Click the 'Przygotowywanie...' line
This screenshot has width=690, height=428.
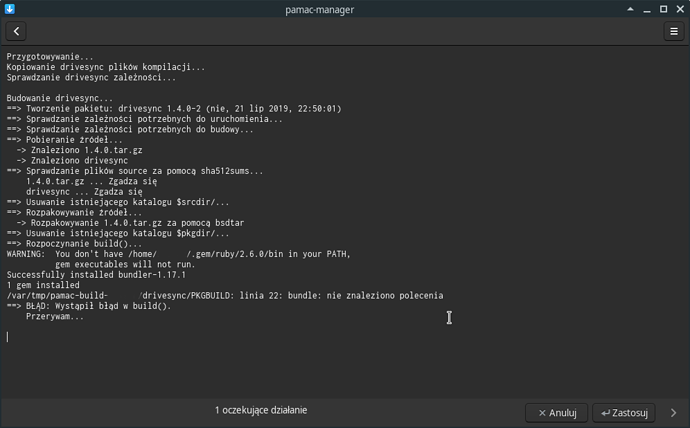(50, 57)
